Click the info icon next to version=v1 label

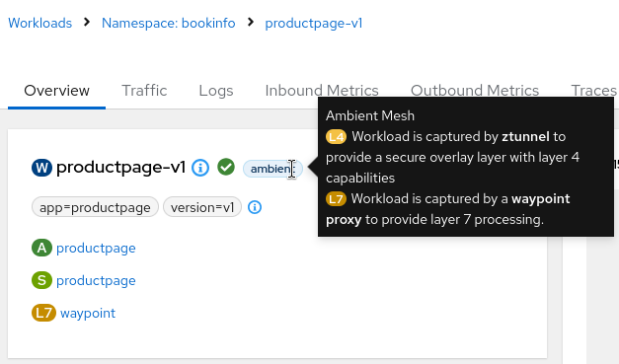tap(255, 207)
